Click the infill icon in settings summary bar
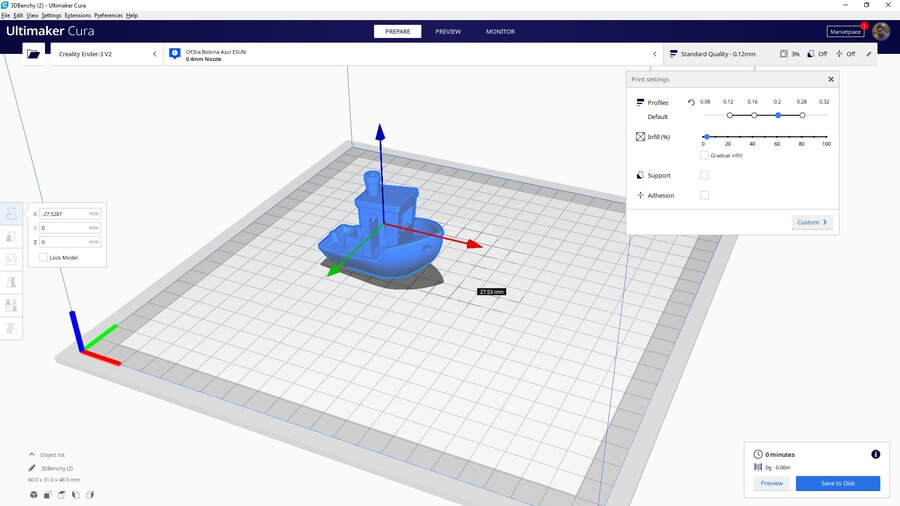The image size is (900, 506). pyautogui.click(x=783, y=54)
